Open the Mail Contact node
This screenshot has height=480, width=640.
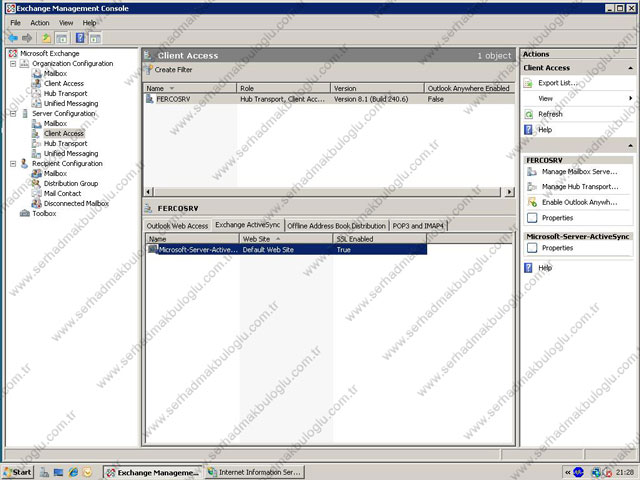(62, 193)
